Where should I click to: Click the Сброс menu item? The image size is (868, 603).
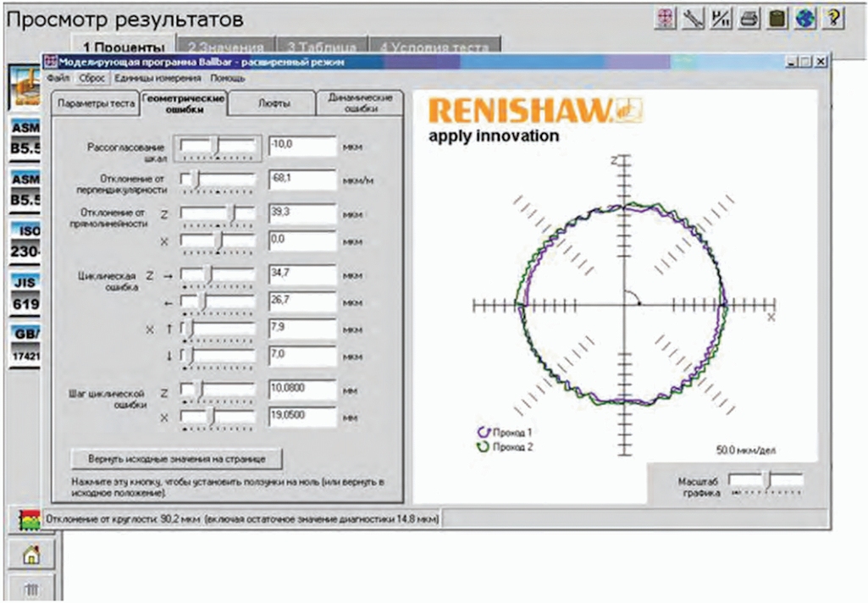click(x=92, y=78)
